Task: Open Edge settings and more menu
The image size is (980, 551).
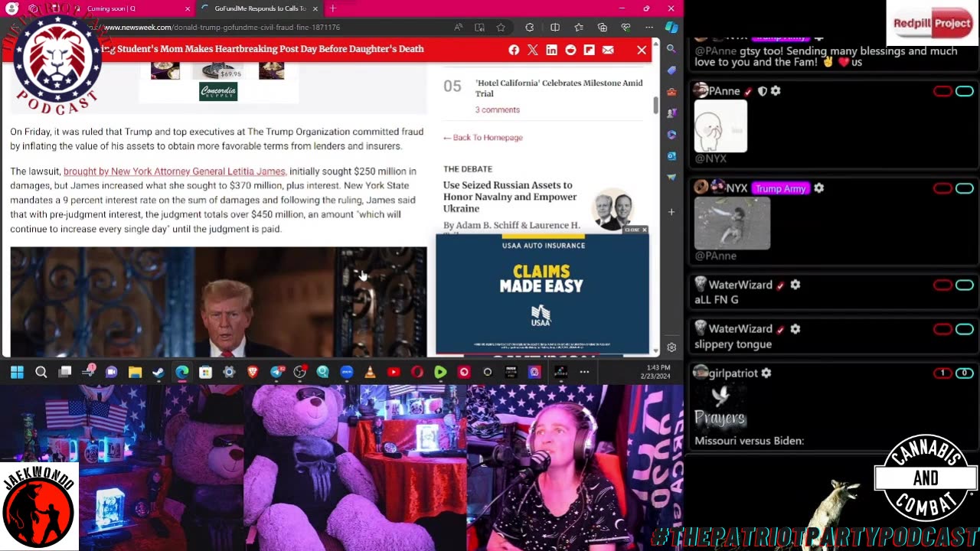Action: [x=649, y=28]
